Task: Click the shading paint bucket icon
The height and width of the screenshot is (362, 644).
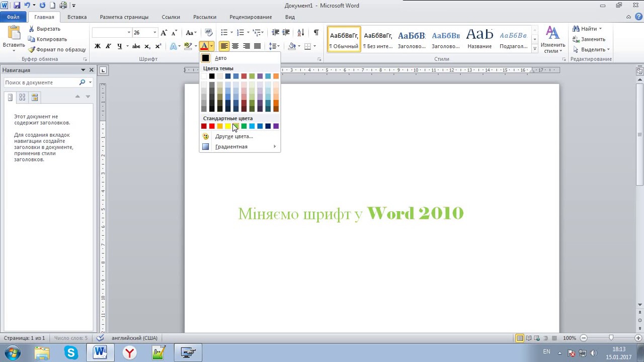Action: pyautogui.click(x=292, y=46)
